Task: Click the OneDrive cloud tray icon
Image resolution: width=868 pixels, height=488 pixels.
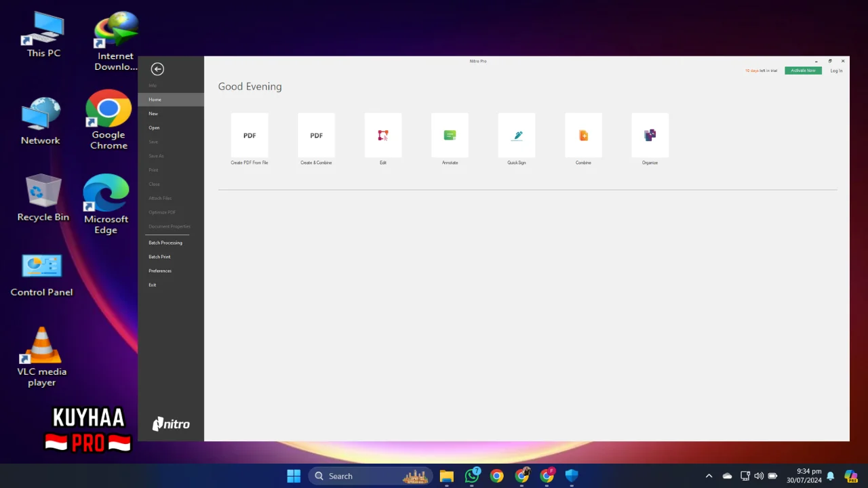Action: pos(727,476)
